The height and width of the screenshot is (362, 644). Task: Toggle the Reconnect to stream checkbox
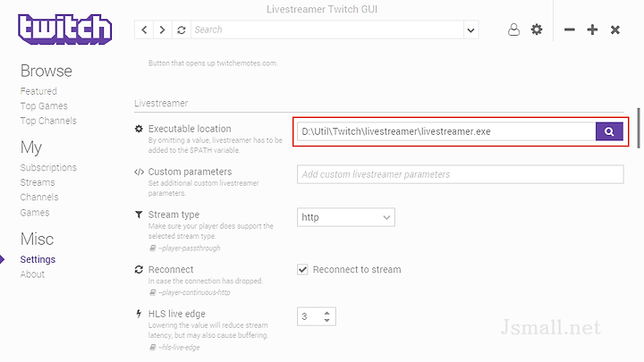302,269
